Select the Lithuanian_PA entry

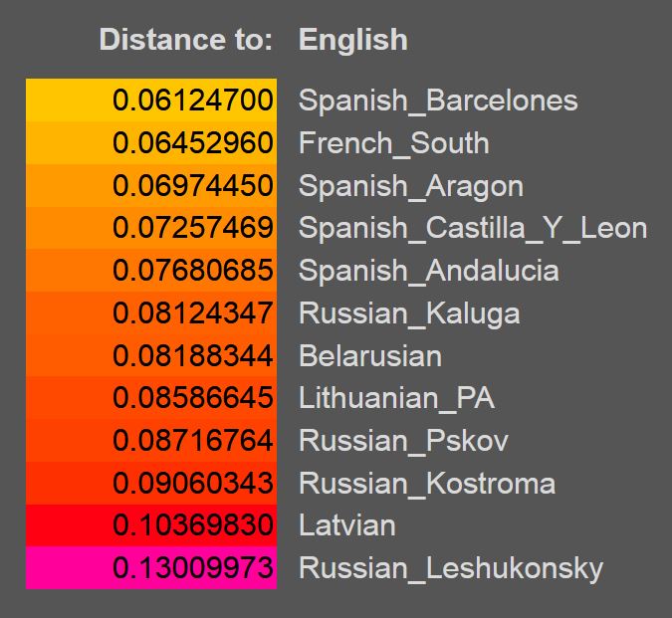[396, 398]
